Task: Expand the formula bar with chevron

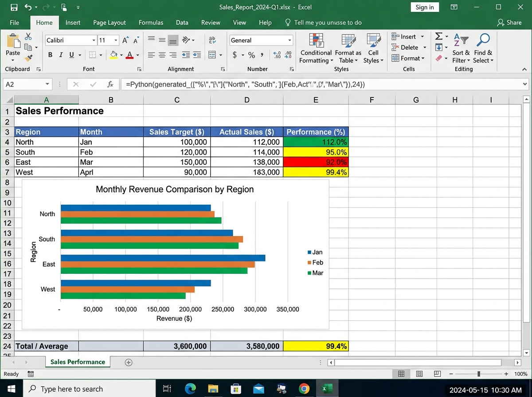Action: [x=525, y=84]
